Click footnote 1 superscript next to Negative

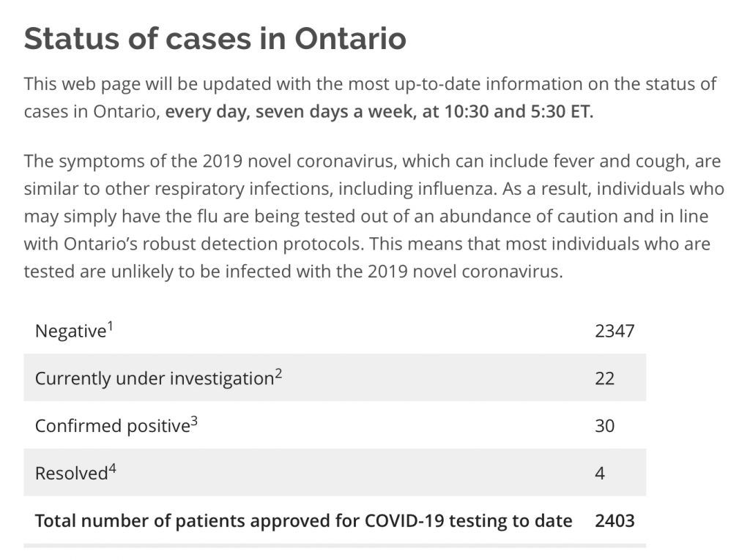pyautogui.click(x=111, y=326)
